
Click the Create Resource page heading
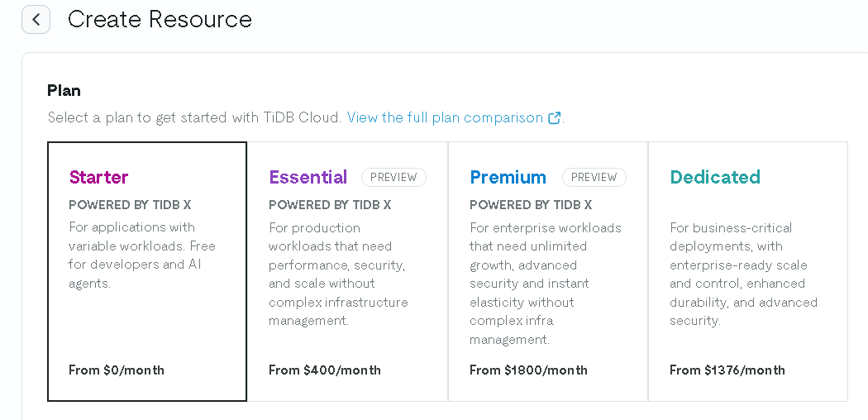(160, 19)
